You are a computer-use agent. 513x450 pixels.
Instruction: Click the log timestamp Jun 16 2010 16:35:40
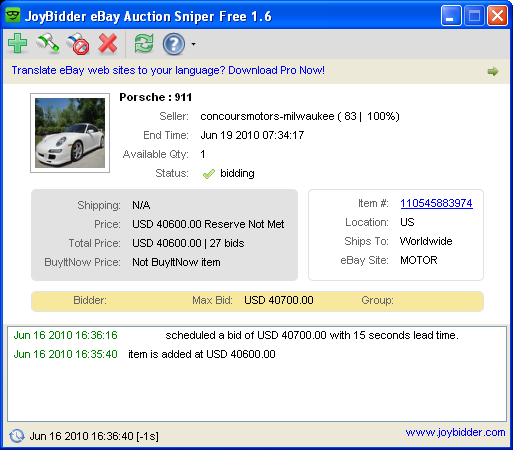point(66,354)
